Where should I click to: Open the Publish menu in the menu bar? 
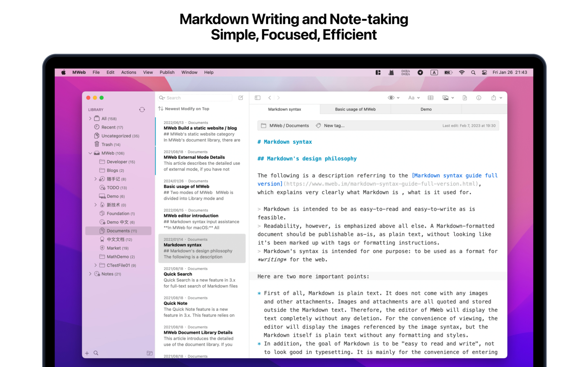click(x=167, y=72)
